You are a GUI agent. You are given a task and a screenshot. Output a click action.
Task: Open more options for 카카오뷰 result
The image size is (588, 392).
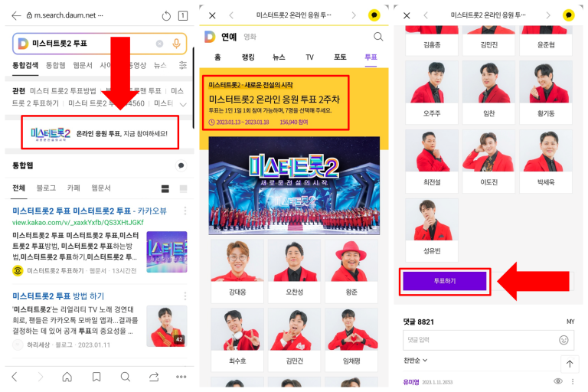click(x=185, y=211)
